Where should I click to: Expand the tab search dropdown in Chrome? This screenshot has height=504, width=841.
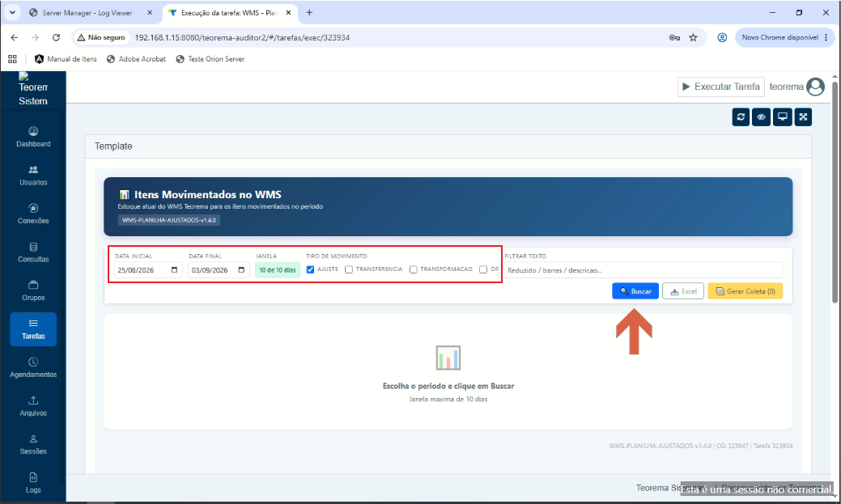(x=12, y=12)
